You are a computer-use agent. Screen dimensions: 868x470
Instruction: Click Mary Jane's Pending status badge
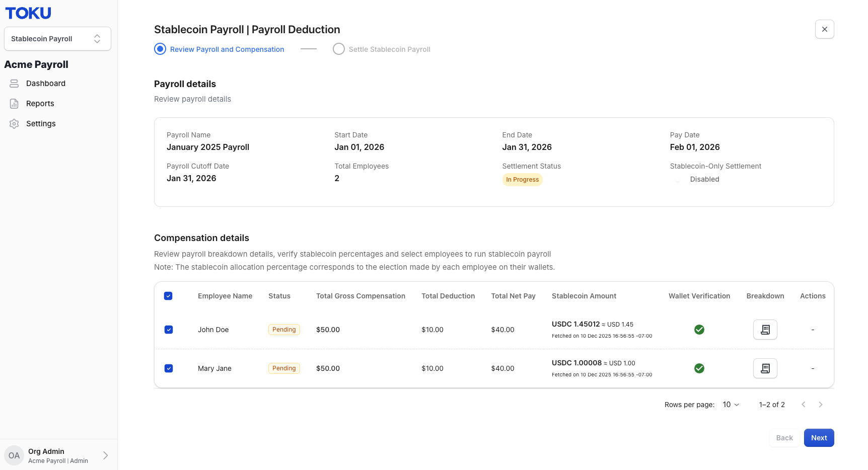(284, 368)
